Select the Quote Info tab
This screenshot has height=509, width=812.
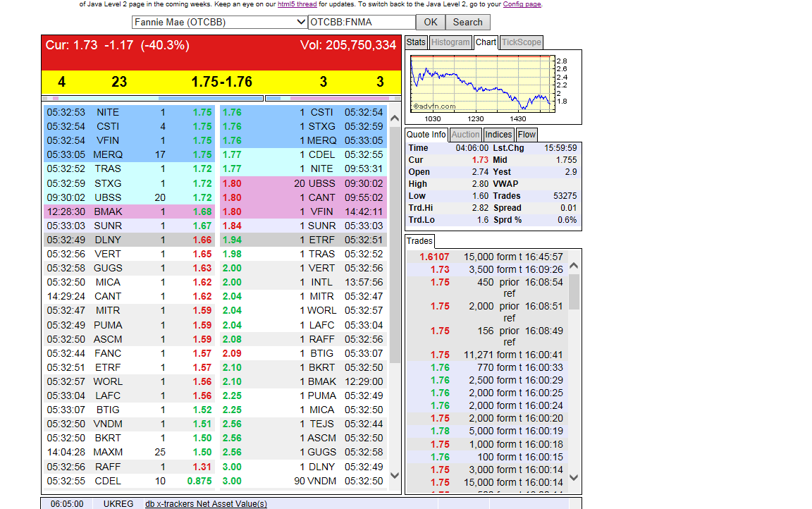426,135
